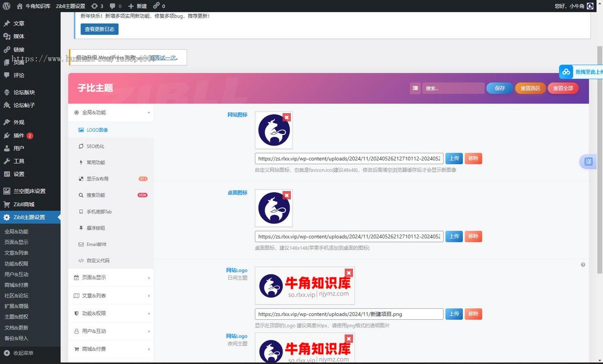Viewport: 603px width, 364px height.
Task: Select the SEO优化 tab
Action: point(111,146)
